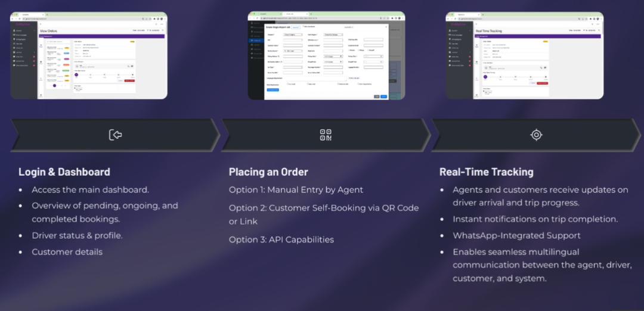
Task: Click the target crosshair icon above Real-Time Tracking
Action: coord(536,135)
